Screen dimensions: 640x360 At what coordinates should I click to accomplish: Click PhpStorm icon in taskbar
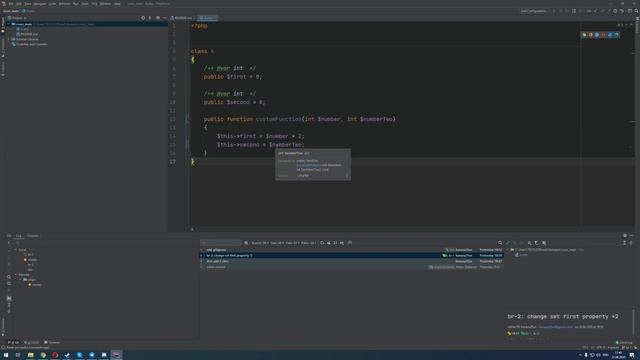(x=116, y=355)
